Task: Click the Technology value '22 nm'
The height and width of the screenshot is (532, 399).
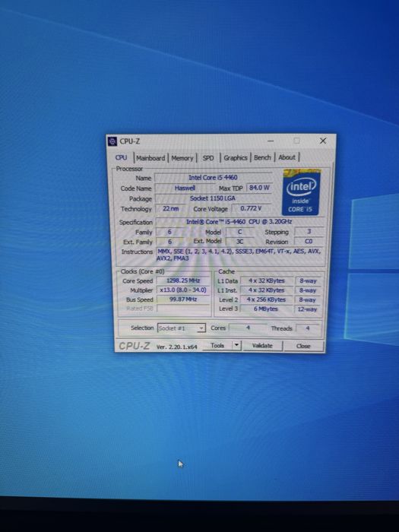Action: click(x=171, y=209)
